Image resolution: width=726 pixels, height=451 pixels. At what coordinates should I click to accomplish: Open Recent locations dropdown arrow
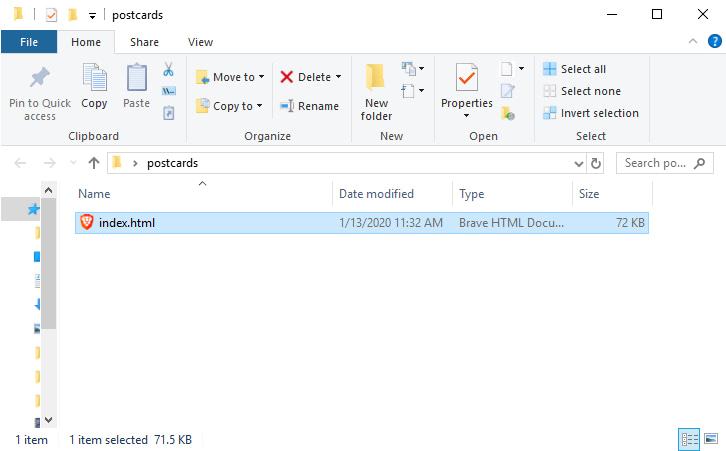73,163
